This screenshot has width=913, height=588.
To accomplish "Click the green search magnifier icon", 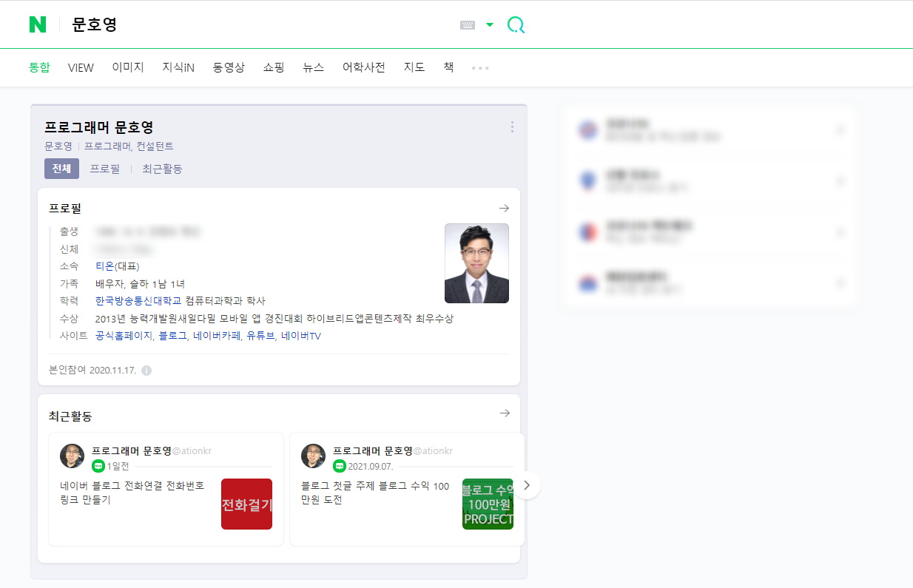I will click(x=516, y=25).
